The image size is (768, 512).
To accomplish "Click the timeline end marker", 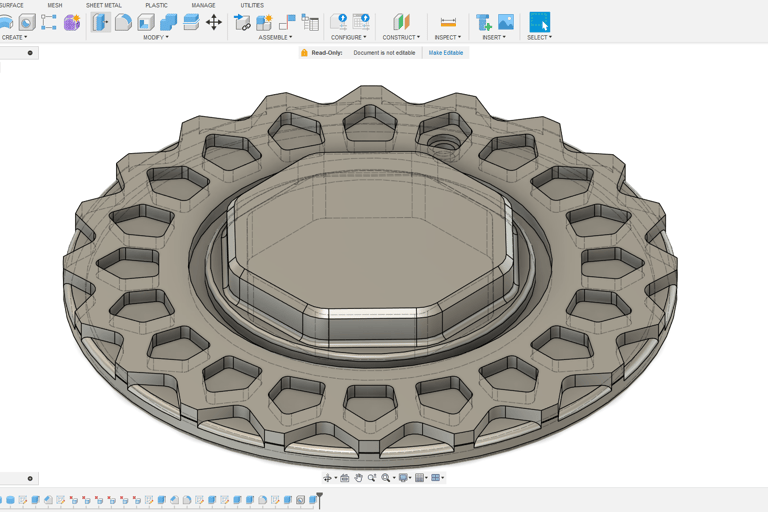I will (x=319, y=500).
